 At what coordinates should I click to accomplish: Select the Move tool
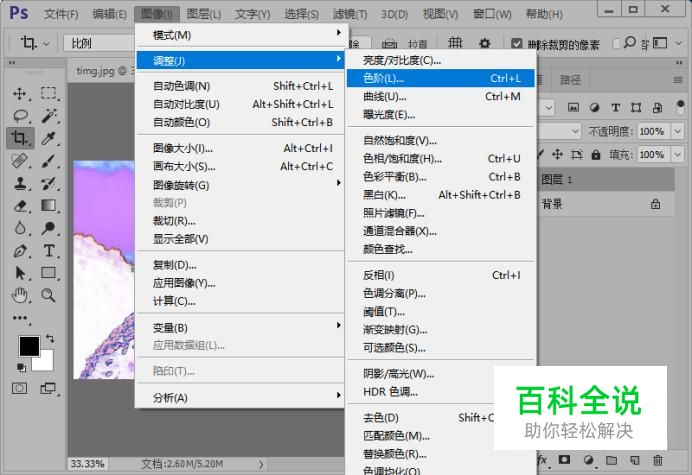click(19, 94)
